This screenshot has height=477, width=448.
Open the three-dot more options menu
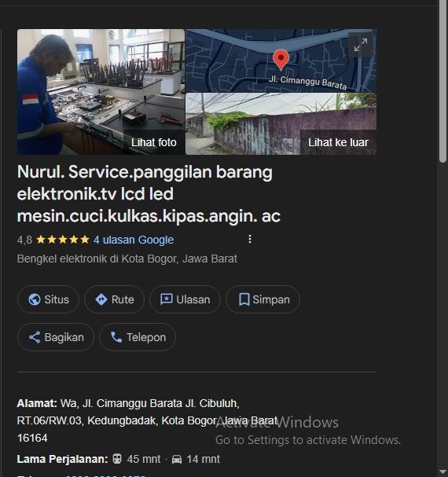250,239
